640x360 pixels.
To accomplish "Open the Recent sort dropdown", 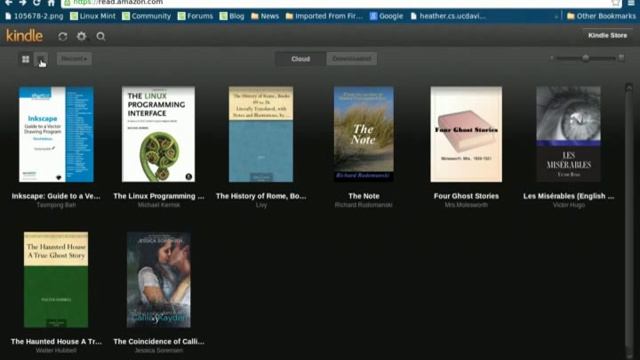I will (x=74, y=59).
